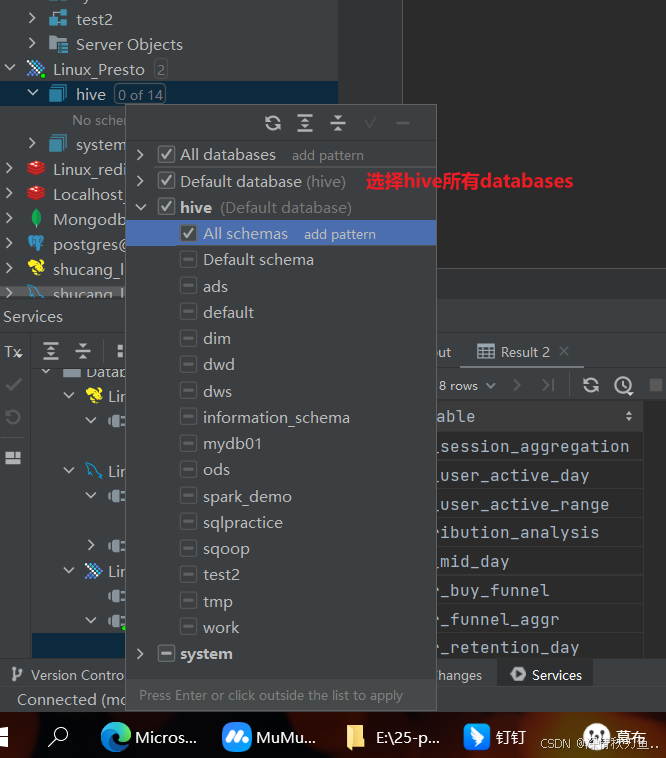The image size is (666, 758).
Task: Click the 0 of 14 schema count badge
Action: [x=140, y=94]
